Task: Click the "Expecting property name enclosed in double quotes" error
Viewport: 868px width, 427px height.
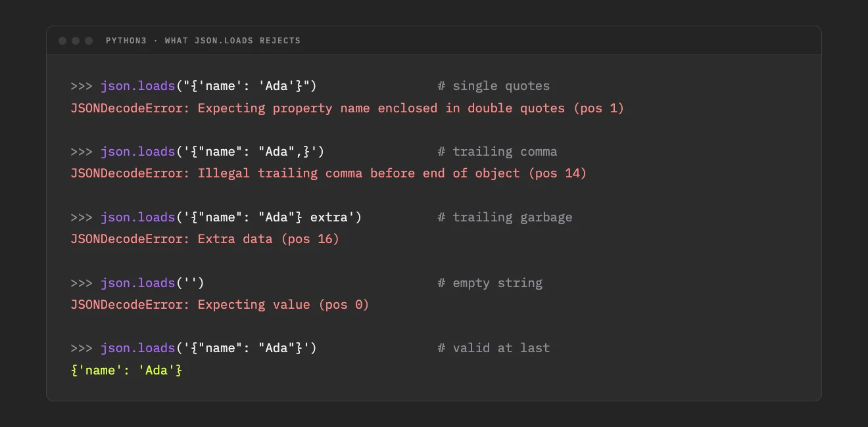Action: 347,108
